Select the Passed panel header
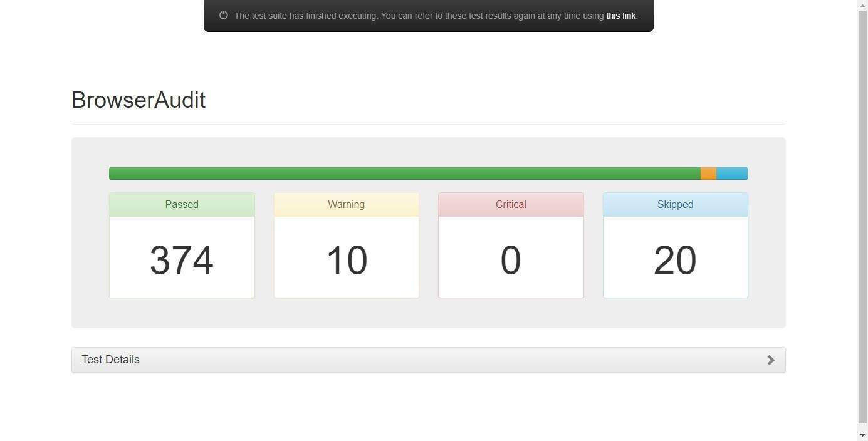Screen dimensions: 868x441 point(182,205)
